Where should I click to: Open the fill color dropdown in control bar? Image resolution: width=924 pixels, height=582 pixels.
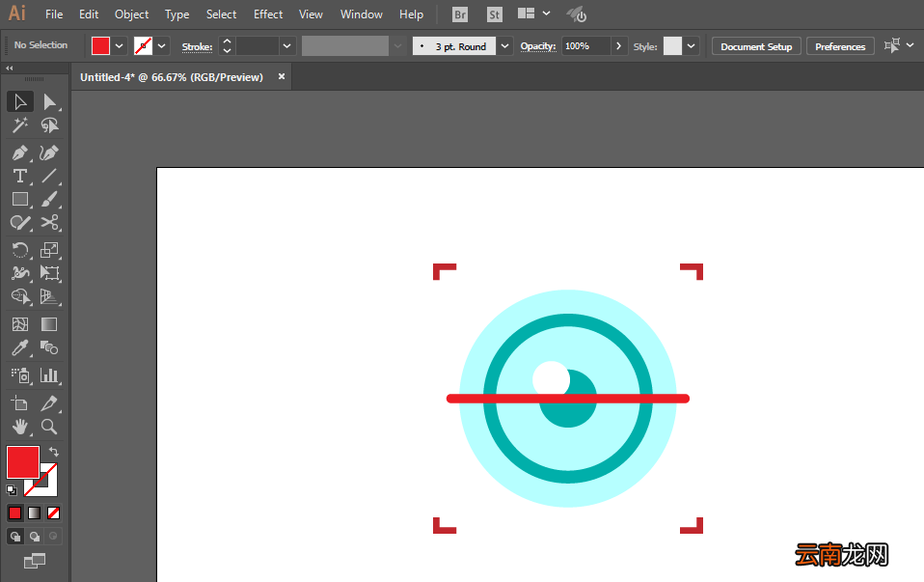pyautogui.click(x=119, y=46)
